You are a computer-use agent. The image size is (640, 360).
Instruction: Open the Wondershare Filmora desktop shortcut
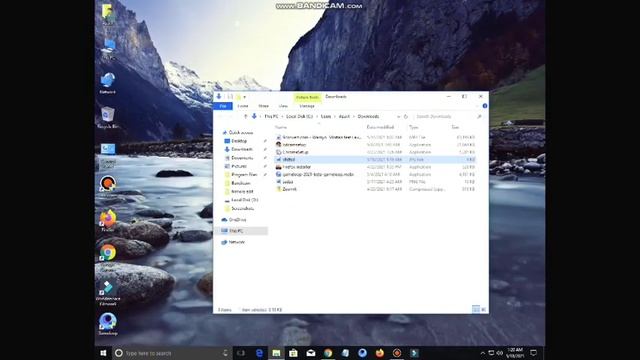108,293
